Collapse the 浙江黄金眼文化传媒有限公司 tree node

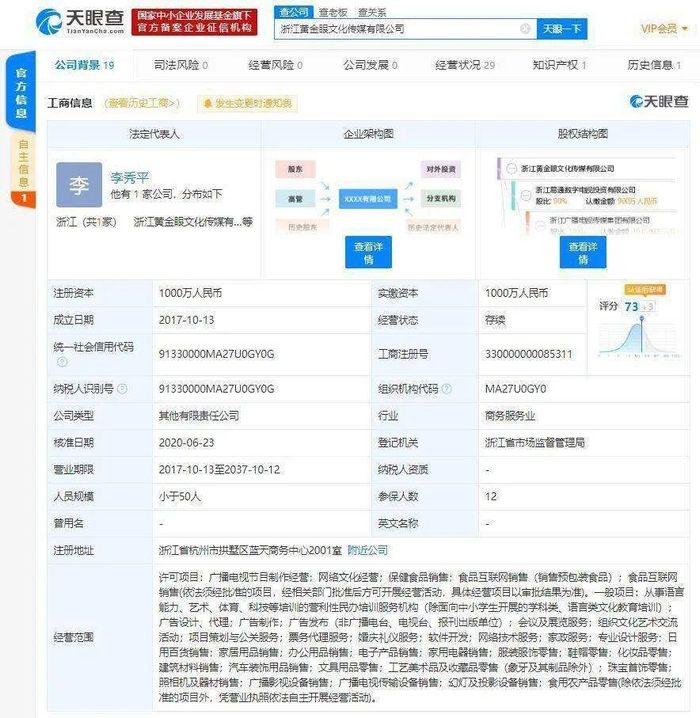click(x=511, y=169)
